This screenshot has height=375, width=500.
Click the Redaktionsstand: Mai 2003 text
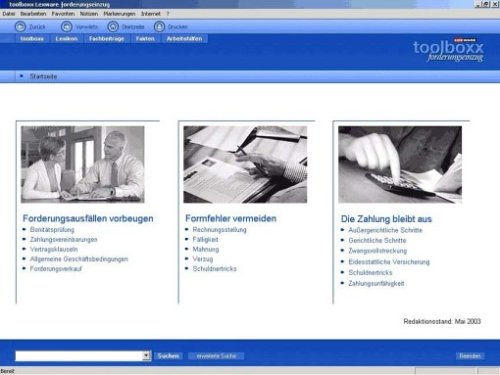(x=442, y=321)
